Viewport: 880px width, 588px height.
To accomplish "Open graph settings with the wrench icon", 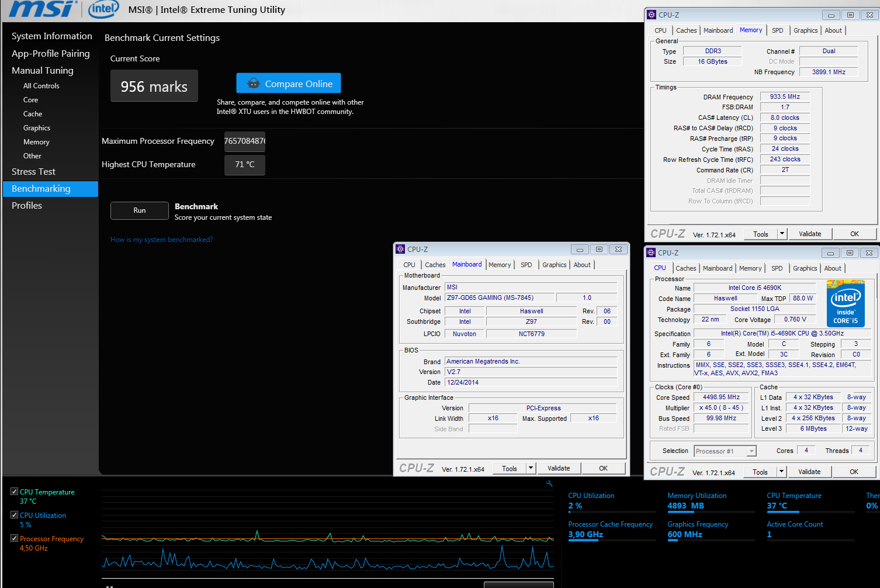I will point(549,483).
